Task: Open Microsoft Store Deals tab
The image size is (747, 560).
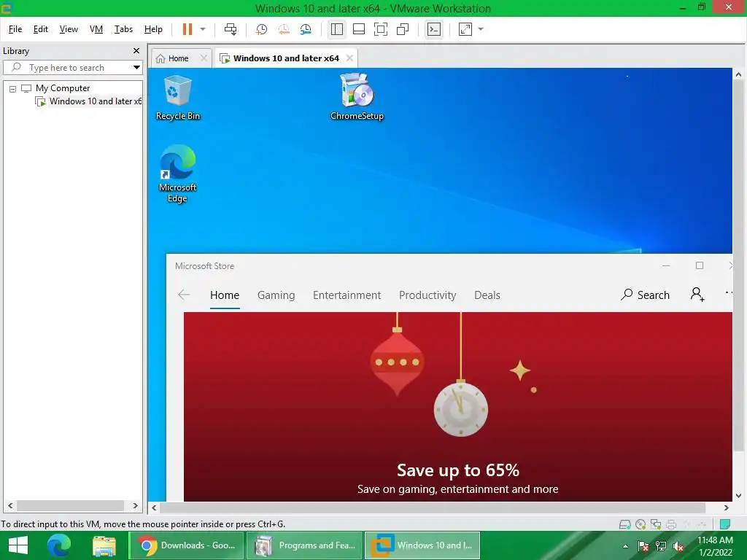Action: point(487,295)
